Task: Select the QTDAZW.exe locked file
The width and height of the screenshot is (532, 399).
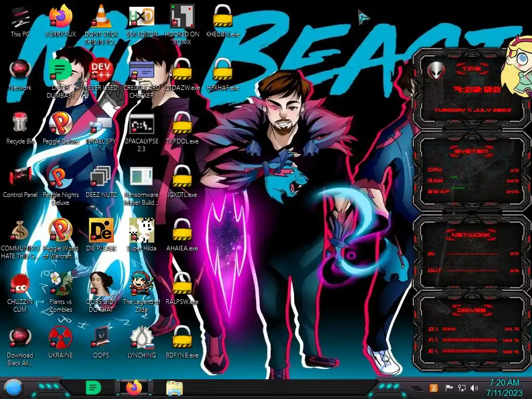Action: tap(182, 75)
